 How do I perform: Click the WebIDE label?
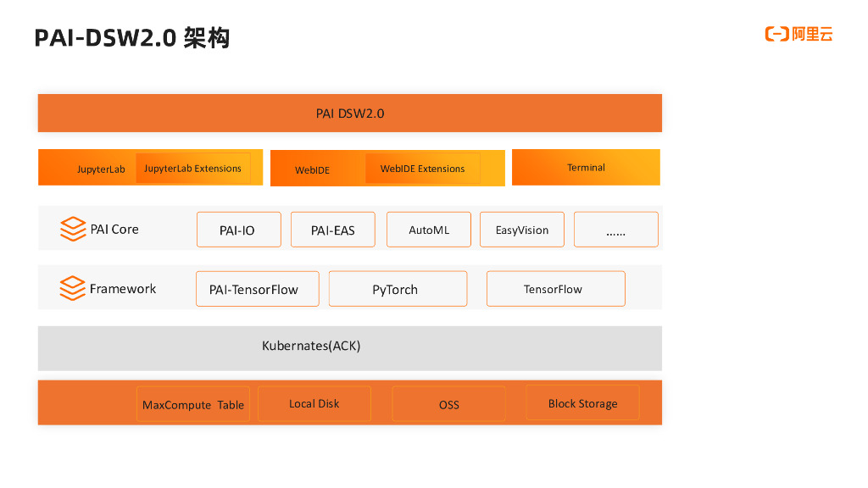312,170
